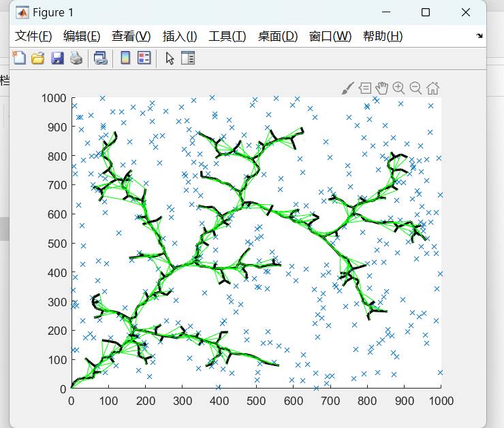The height and width of the screenshot is (428, 504).
Task: Click the Link Plot toolbar icon
Action: click(100, 59)
